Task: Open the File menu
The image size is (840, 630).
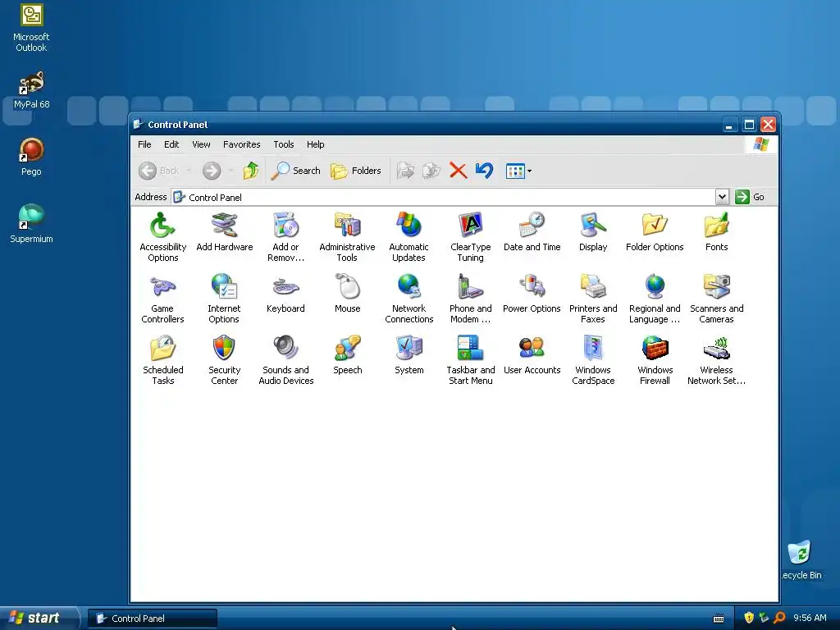Action: pyautogui.click(x=144, y=144)
